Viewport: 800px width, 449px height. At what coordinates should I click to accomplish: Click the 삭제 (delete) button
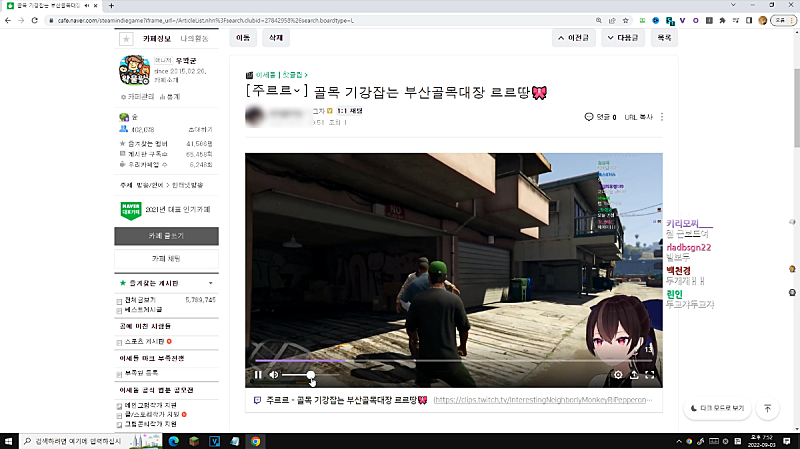[x=276, y=38]
